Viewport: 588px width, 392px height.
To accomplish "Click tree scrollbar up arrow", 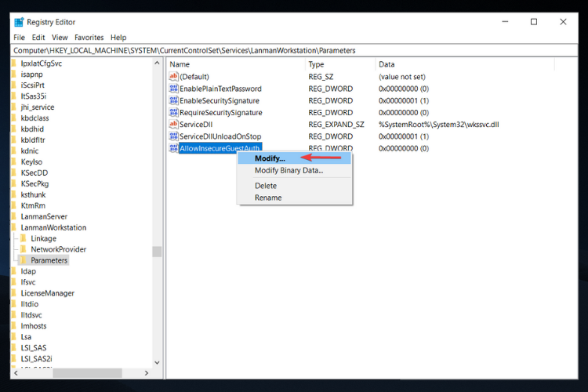I will pyautogui.click(x=157, y=63).
